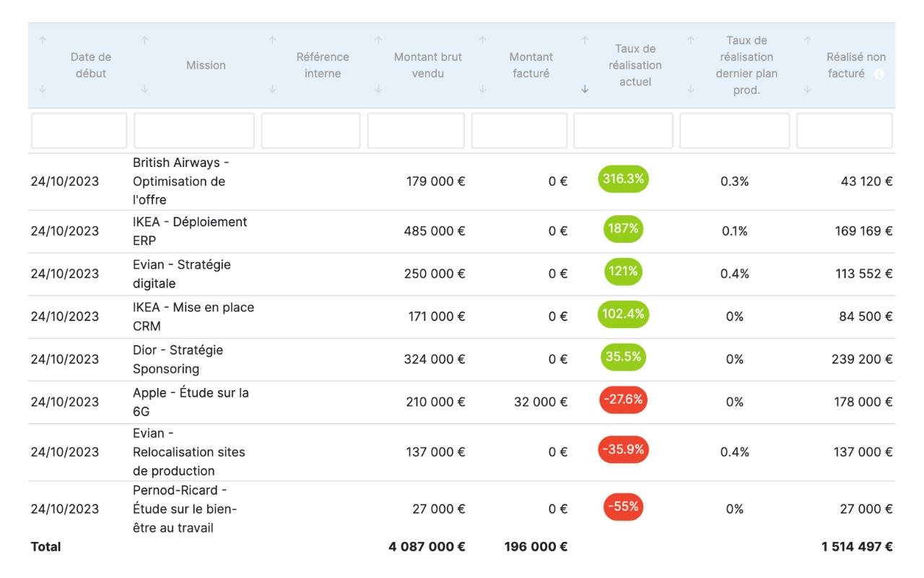Click the -35.9% realization badge
Viewport: 924px width, 578px height.
coord(623,449)
